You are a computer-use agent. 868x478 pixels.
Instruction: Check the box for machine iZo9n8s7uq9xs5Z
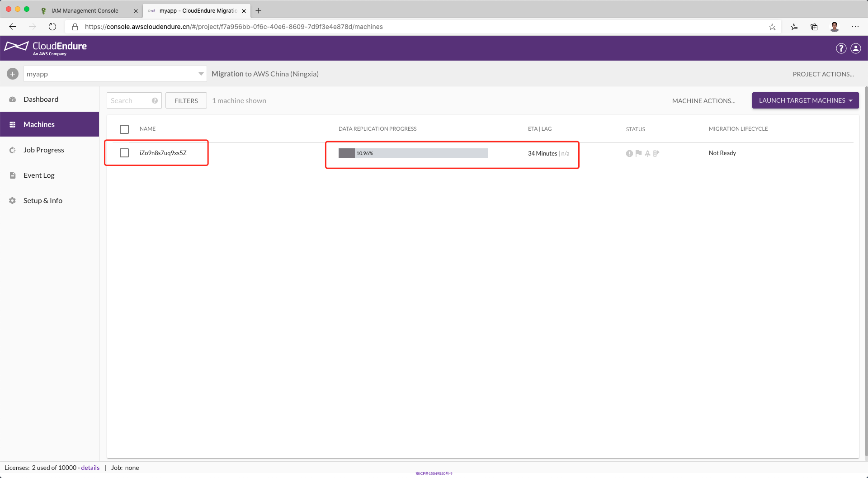124,153
